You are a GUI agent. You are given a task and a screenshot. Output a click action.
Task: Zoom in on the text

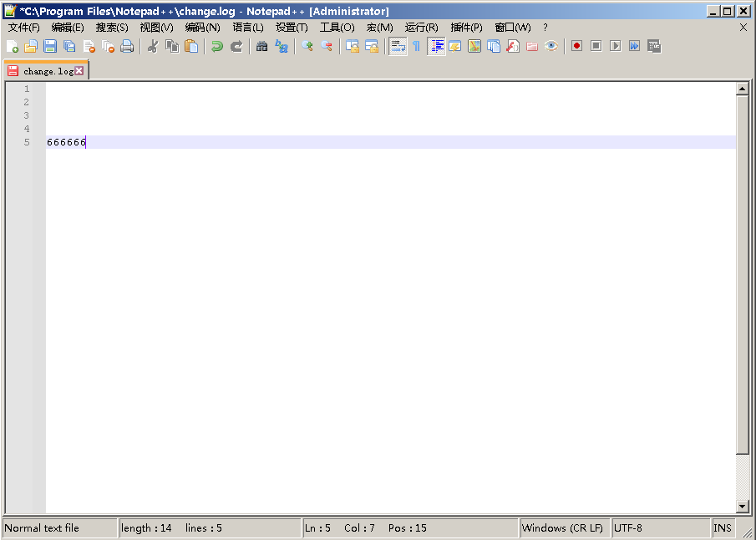point(307,46)
